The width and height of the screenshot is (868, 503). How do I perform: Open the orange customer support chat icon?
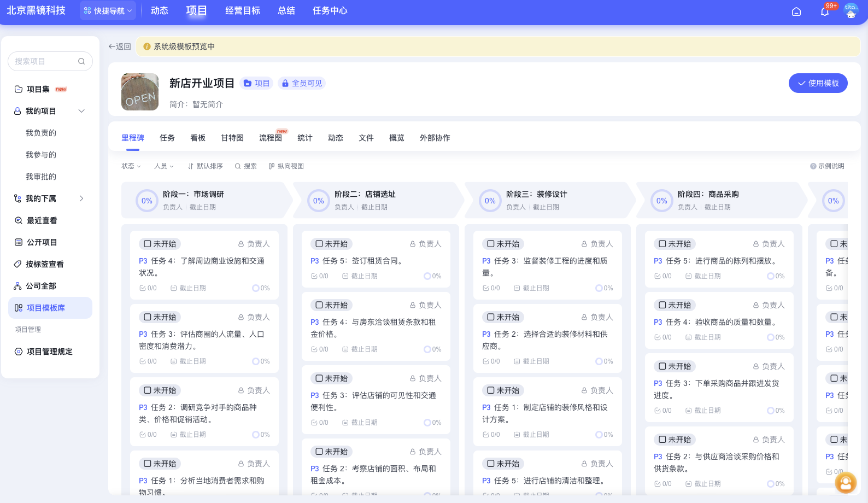coord(846,483)
